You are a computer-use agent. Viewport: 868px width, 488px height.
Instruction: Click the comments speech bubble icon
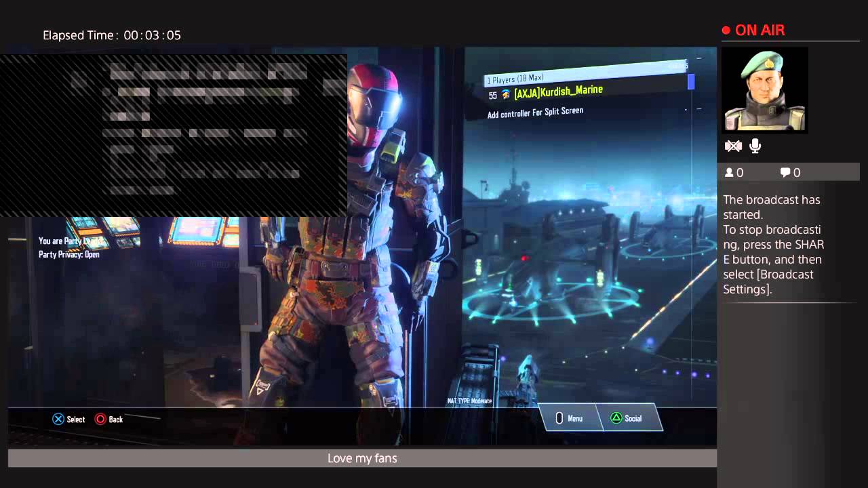pos(785,173)
